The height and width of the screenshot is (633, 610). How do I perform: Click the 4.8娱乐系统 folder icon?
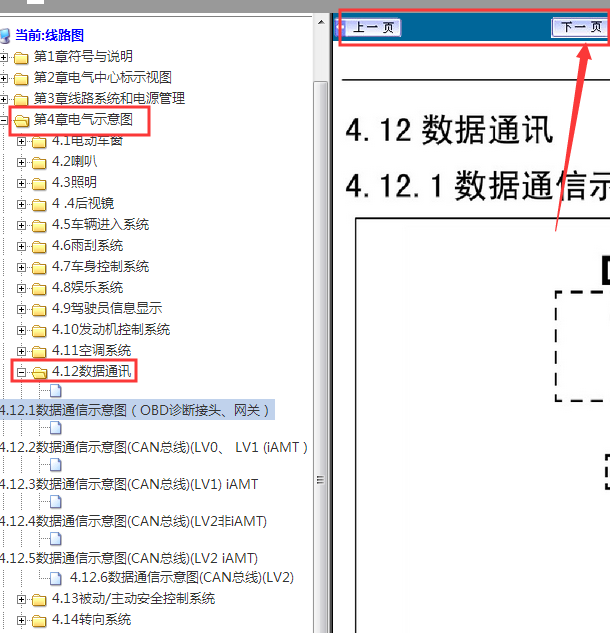(x=39, y=289)
